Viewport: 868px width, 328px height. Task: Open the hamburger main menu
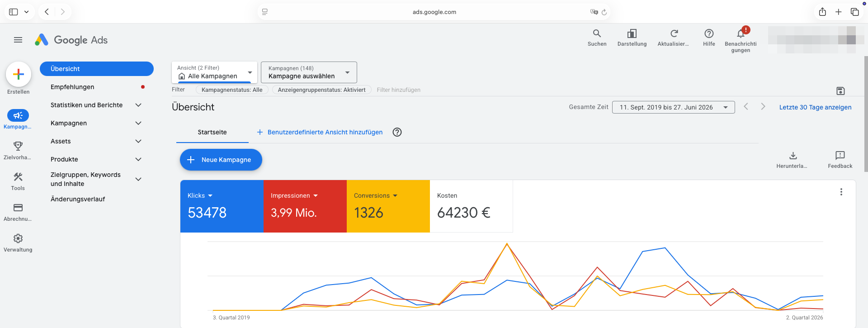tap(18, 40)
